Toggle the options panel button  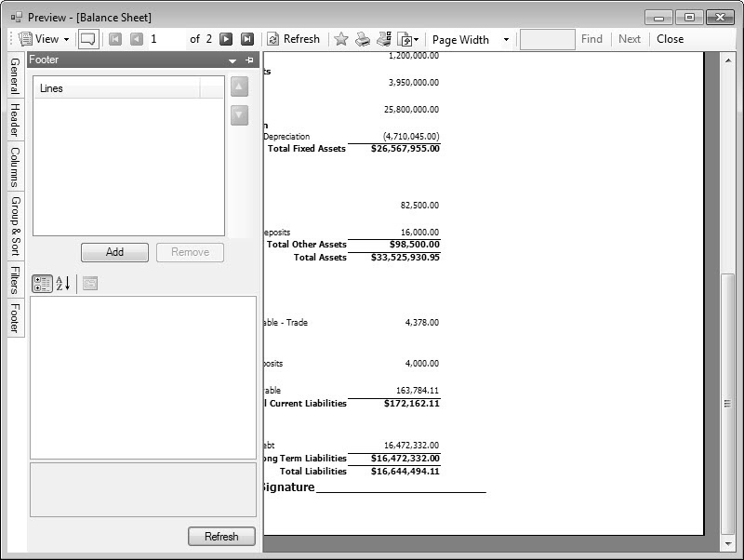(88, 39)
